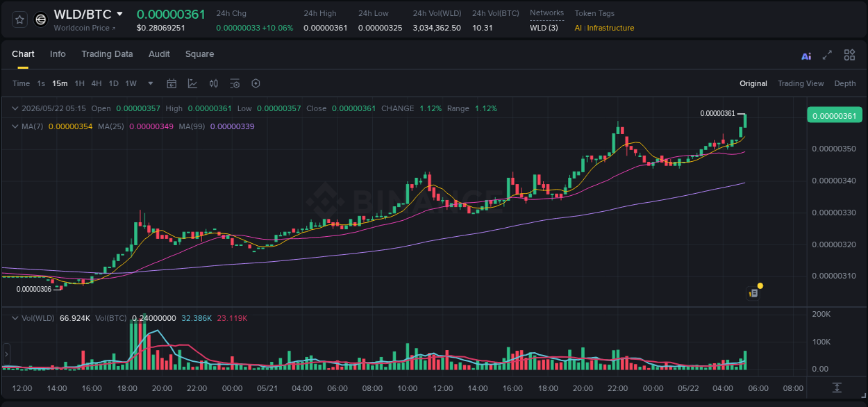This screenshot has width=868, height=407.
Task: Click the Vol(BTC) 0.24000000 label
Action: click(135, 318)
